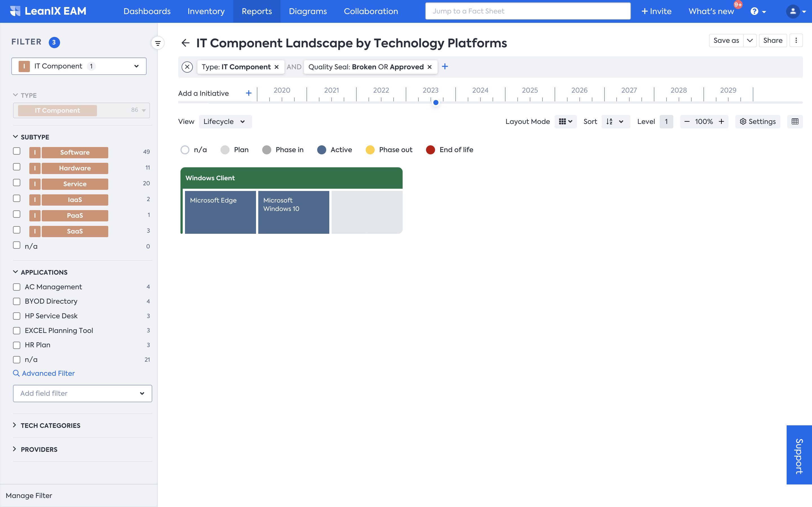Screen dimensions: 812x507
Task: Go to the Inventory menu
Action: 206,11
